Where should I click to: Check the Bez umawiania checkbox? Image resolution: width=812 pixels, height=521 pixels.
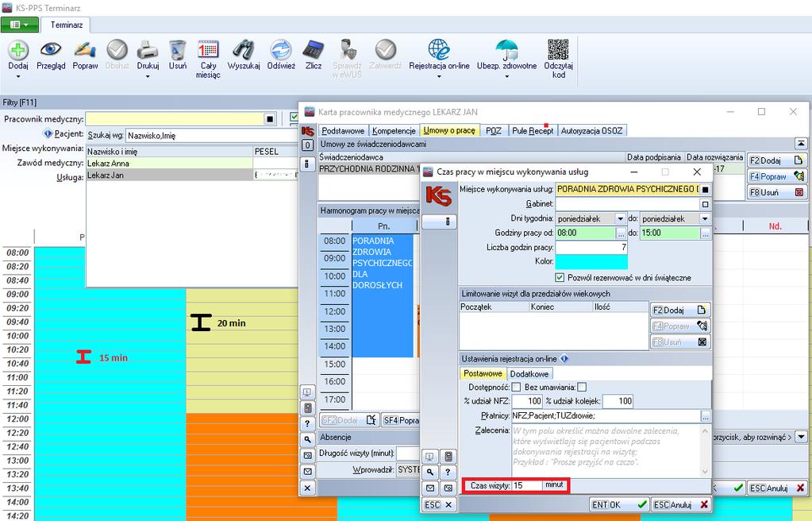click(582, 388)
